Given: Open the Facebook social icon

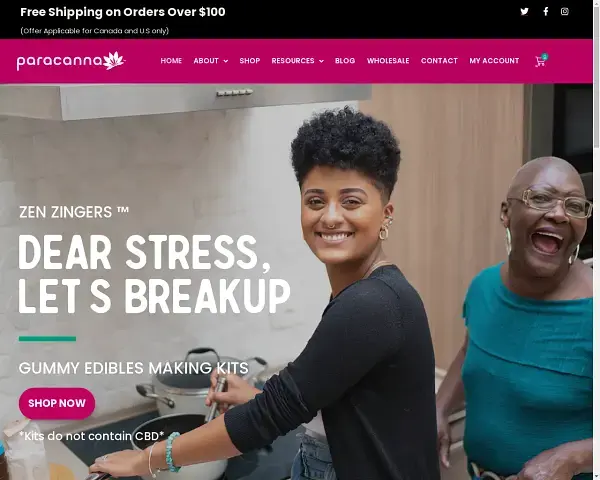Looking at the screenshot, I should (x=546, y=11).
